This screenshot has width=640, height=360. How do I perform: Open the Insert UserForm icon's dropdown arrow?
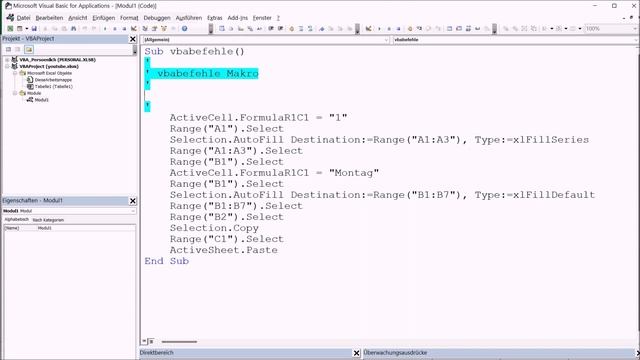pyautogui.click(x=27, y=29)
